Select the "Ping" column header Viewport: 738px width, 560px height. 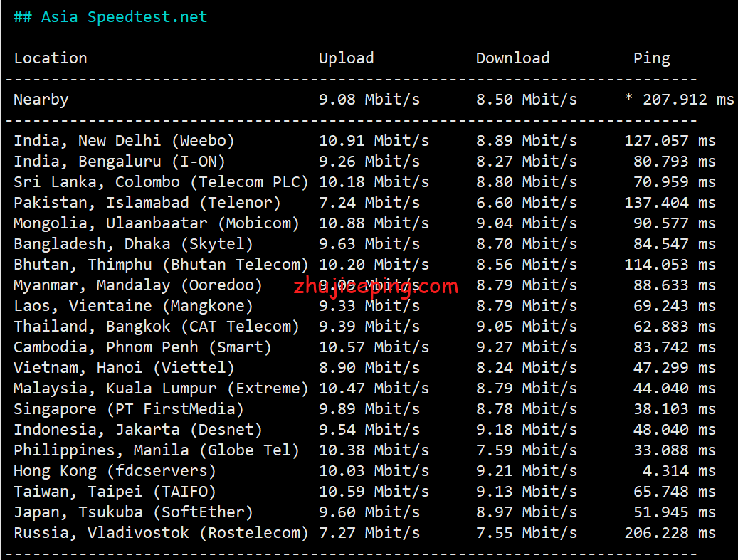(652, 58)
